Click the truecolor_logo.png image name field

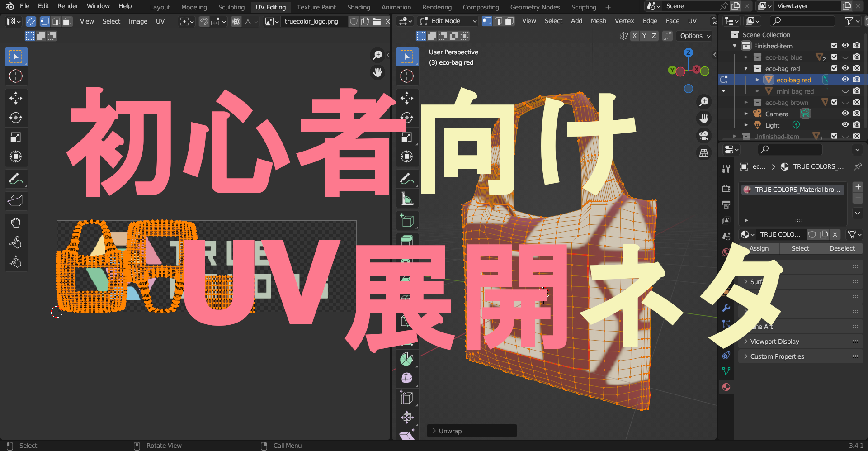312,21
